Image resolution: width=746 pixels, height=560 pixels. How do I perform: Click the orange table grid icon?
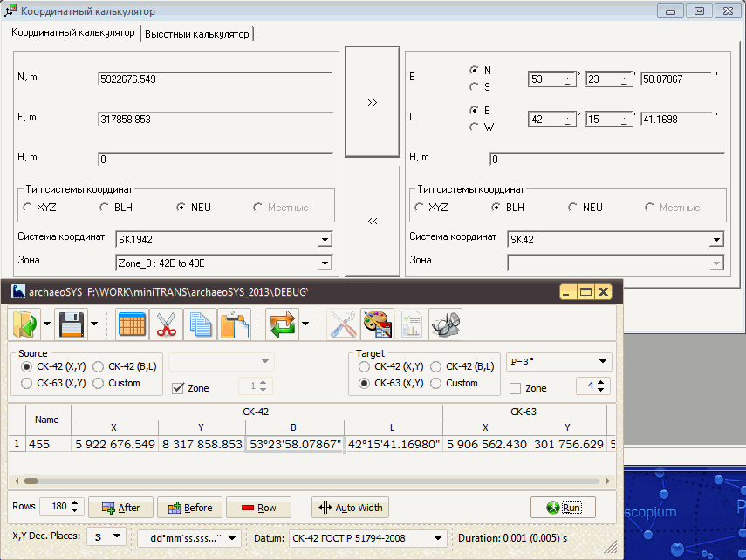(x=131, y=324)
